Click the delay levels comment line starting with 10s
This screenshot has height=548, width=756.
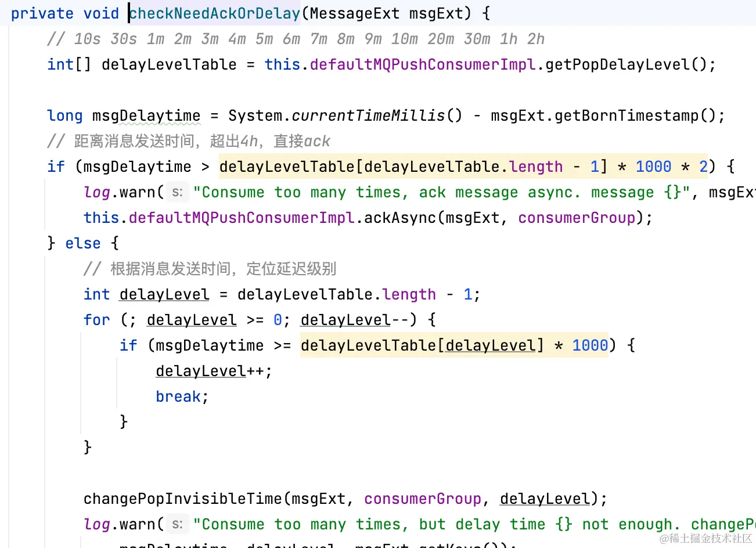[296, 39]
